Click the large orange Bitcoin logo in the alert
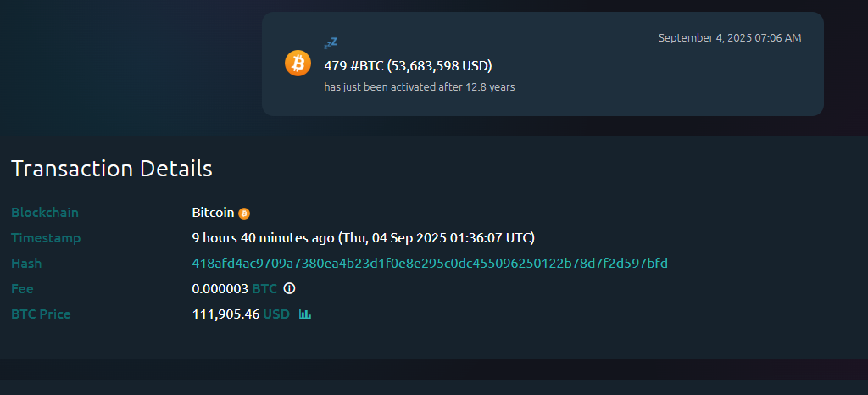Image resolution: width=868 pixels, height=395 pixels. (298, 63)
